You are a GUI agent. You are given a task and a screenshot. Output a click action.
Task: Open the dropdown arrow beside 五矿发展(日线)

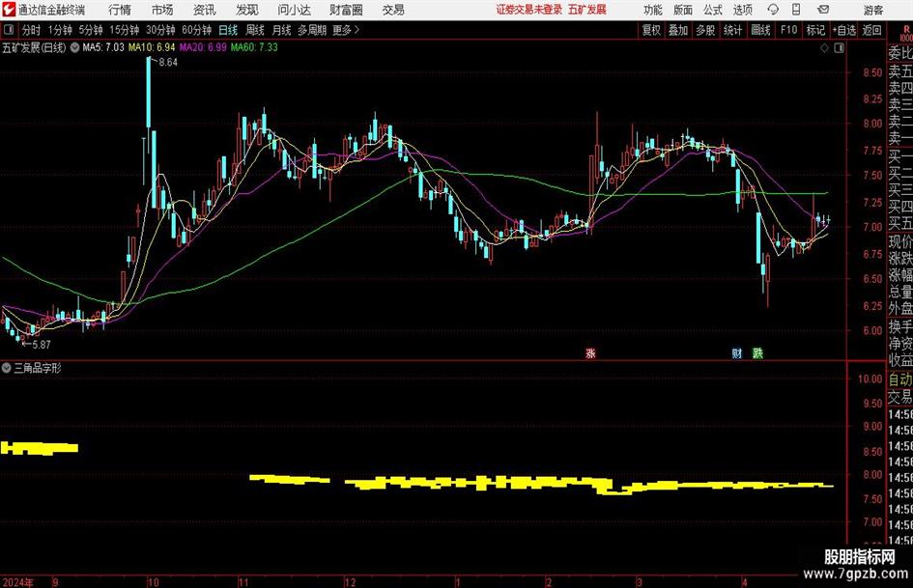[x=75, y=47]
